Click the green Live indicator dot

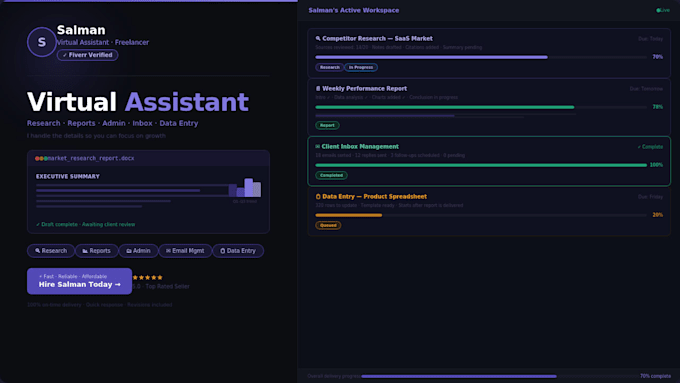coord(658,10)
